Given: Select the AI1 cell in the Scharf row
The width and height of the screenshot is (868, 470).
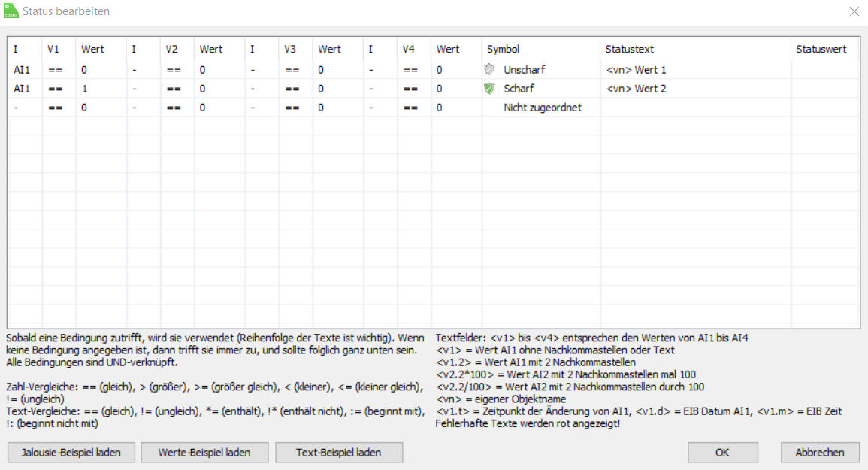Looking at the screenshot, I should tap(25, 89).
